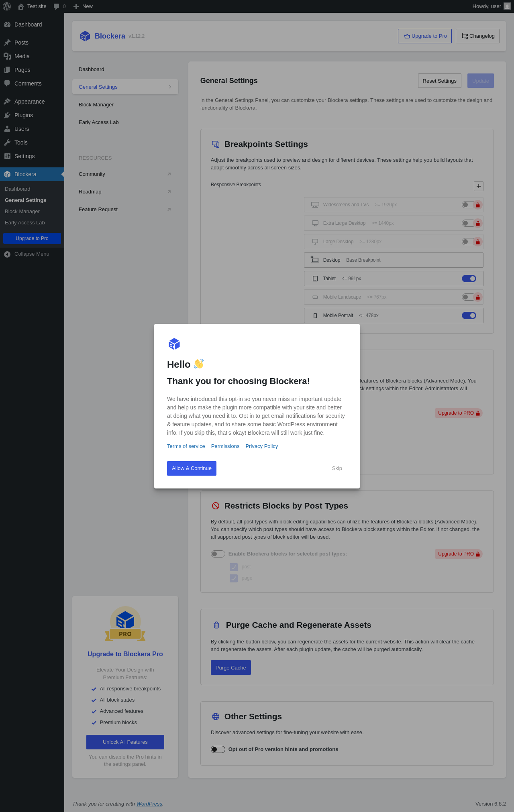Add a new responsive breakpoint with plus
This screenshot has width=514, height=812.
pos(479,186)
